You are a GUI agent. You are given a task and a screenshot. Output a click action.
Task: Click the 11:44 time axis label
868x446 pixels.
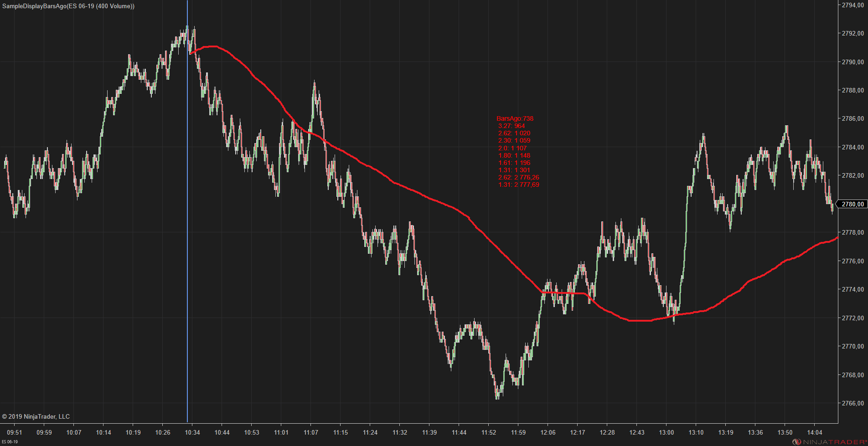459,432
